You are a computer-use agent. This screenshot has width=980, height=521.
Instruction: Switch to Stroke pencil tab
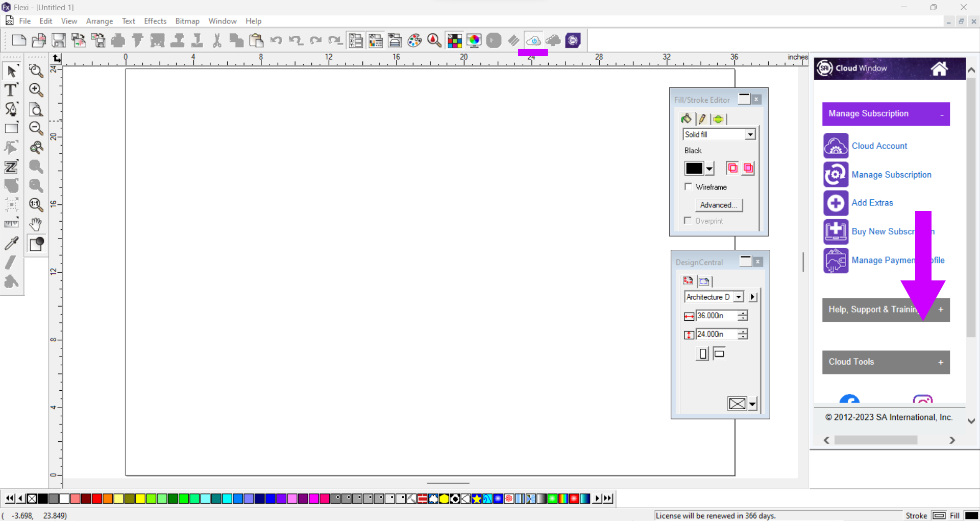(x=702, y=119)
